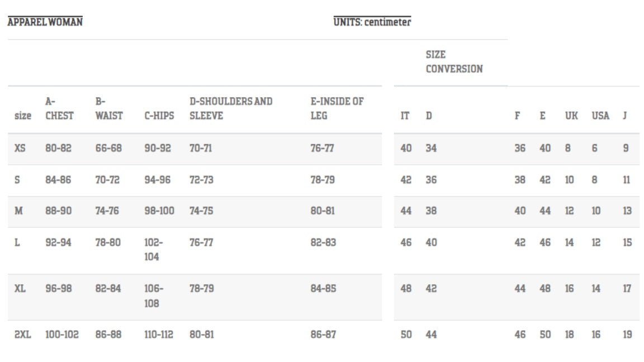The height and width of the screenshot is (362, 644).
Task: Click the D-SHOULDERS AND SLEEVE header
Action: click(x=231, y=109)
